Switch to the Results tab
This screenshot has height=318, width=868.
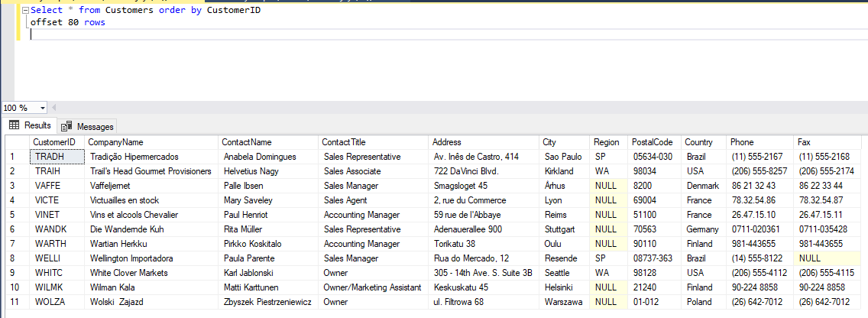pyautogui.click(x=30, y=125)
